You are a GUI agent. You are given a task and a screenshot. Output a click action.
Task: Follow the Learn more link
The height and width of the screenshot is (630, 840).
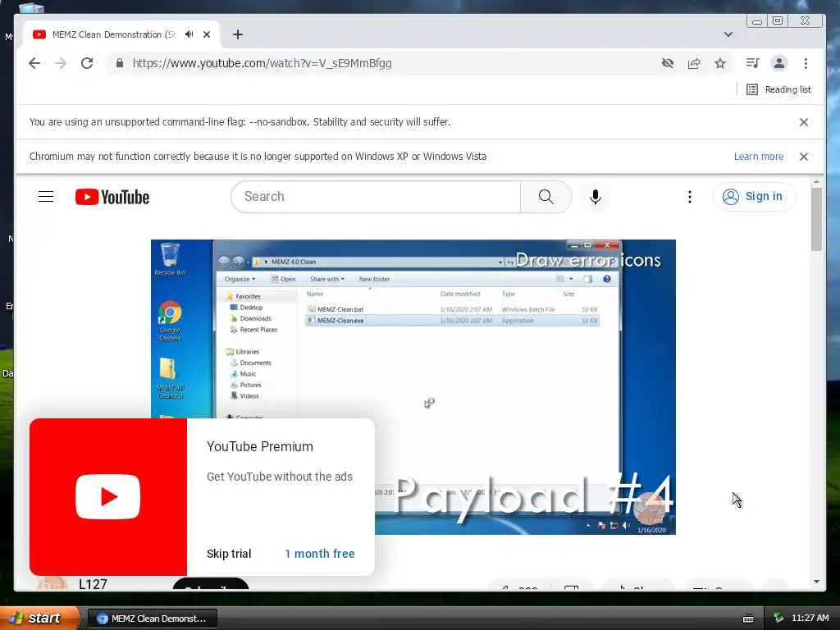tap(759, 157)
